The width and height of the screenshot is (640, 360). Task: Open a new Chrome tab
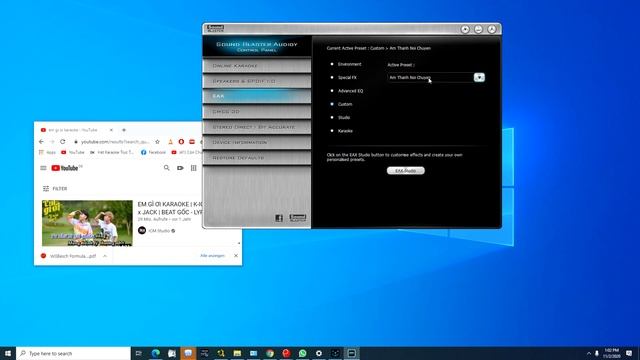(x=124, y=130)
